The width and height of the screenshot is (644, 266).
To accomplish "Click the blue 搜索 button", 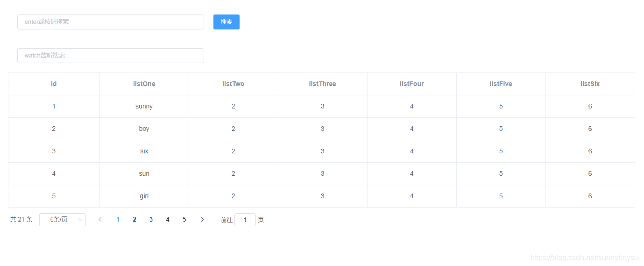I will tap(226, 22).
